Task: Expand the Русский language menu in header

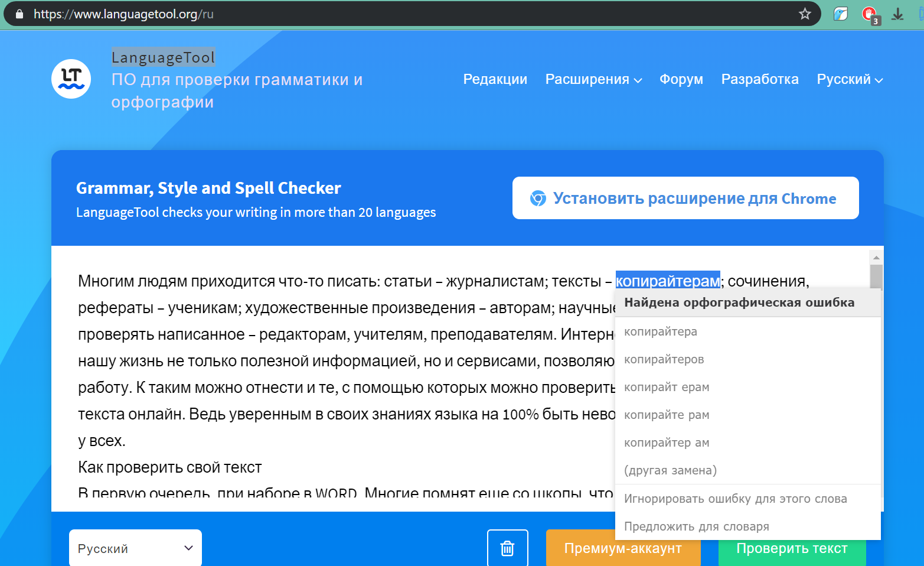Action: (x=850, y=79)
